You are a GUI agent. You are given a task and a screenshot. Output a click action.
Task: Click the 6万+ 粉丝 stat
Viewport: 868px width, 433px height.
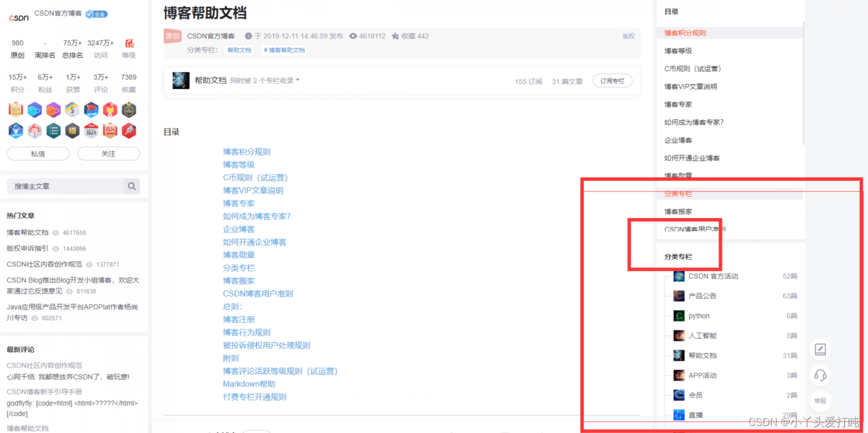(x=46, y=83)
